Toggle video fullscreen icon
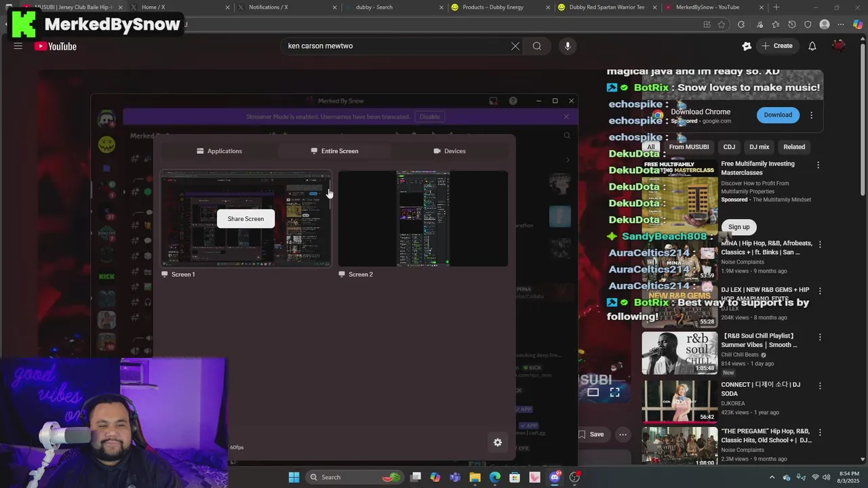 coord(614,392)
